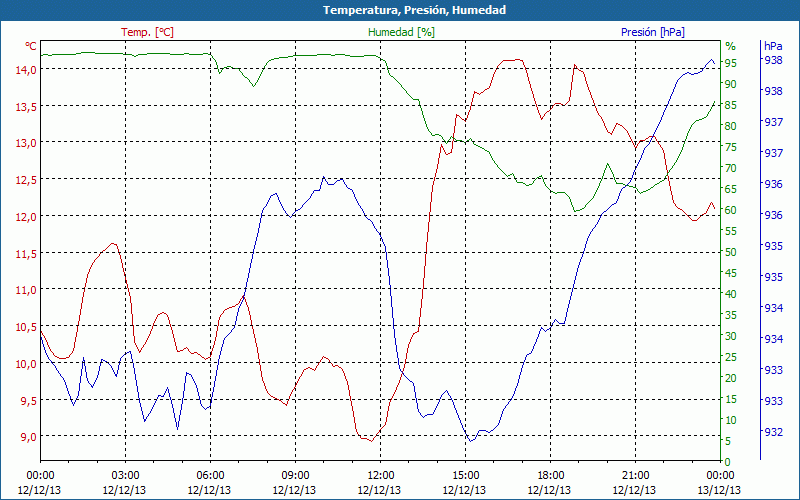This screenshot has width=800, height=500.
Task: Click the "80" humidity axis value
Action: (x=731, y=126)
